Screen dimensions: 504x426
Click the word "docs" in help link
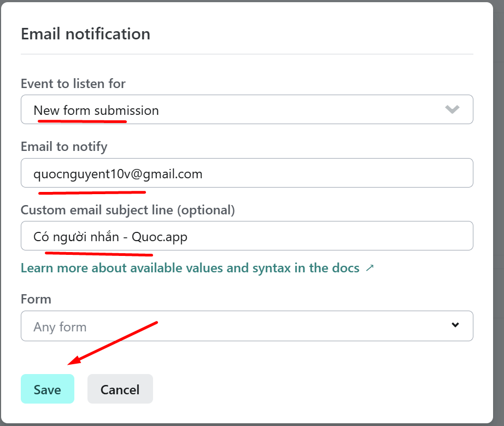tap(345, 268)
